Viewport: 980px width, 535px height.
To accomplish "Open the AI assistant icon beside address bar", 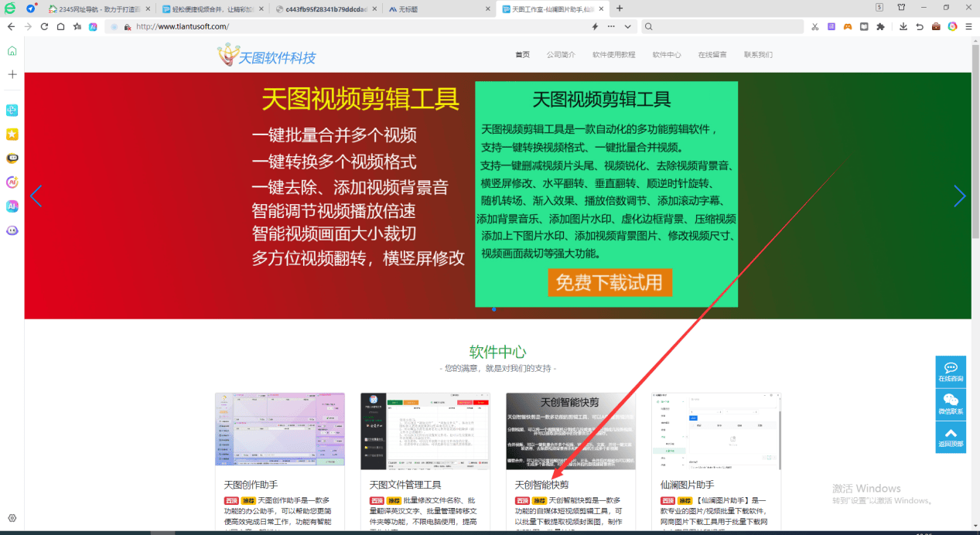I will point(93,26).
